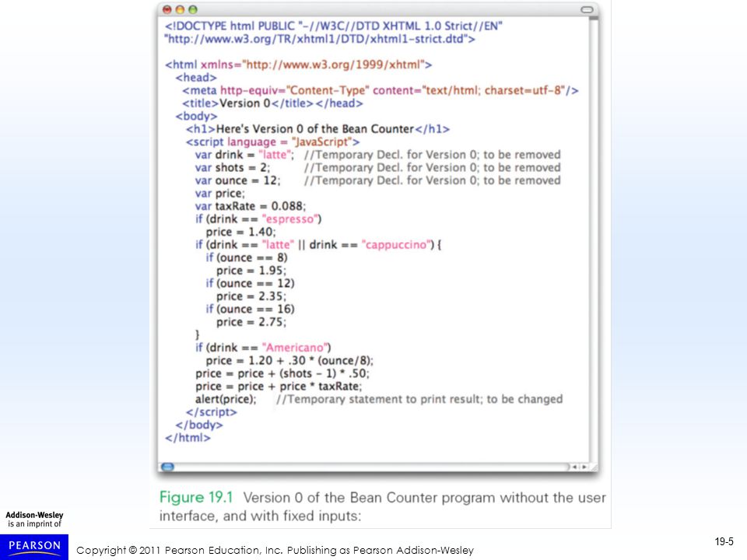This screenshot has width=747, height=560.
Task: Click the closing body tag
Action: point(198,425)
